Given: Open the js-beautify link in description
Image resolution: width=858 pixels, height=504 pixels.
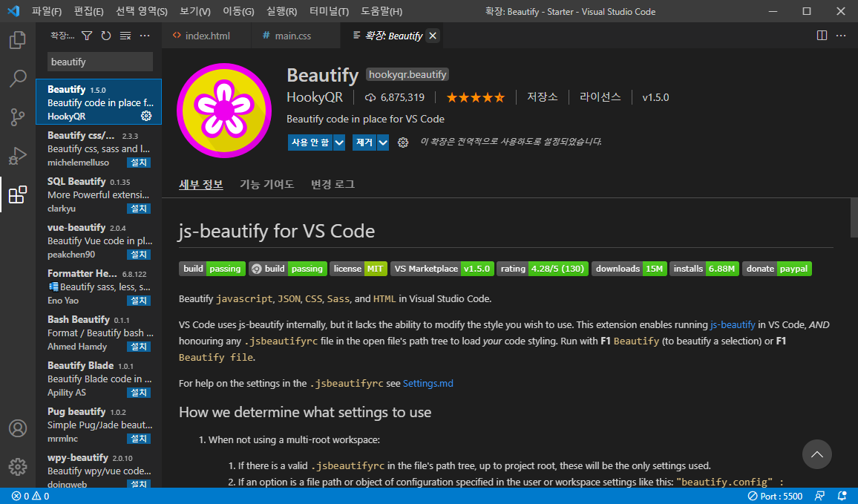Looking at the screenshot, I should point(732,324).
